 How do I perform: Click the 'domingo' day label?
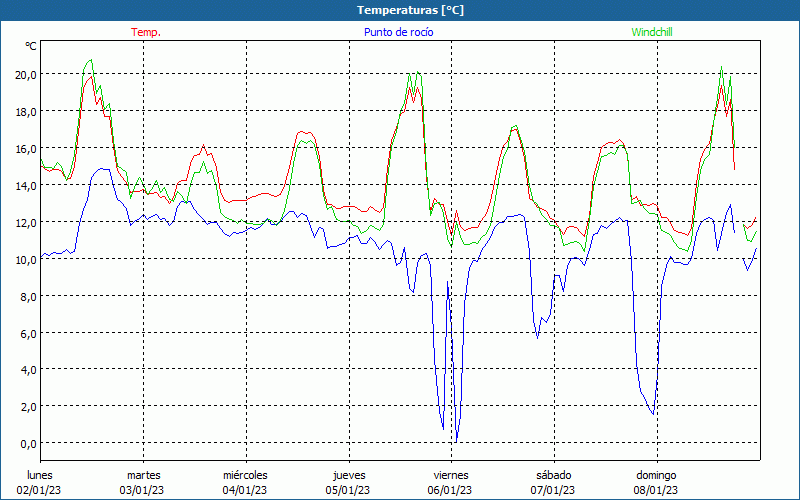(x=656, y=475)
